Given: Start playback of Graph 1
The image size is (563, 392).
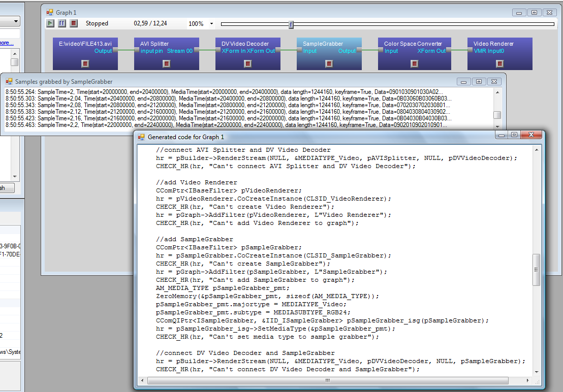Looking at the screenshot, I should [50, 23].
